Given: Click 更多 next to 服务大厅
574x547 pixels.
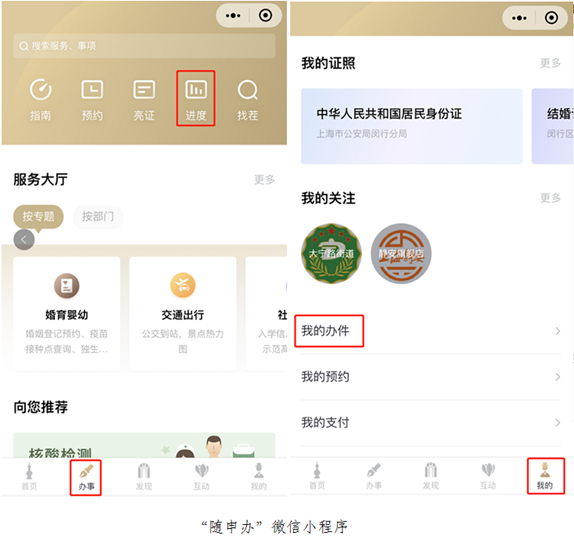Looking at the screenshot, I should point(264,179).
